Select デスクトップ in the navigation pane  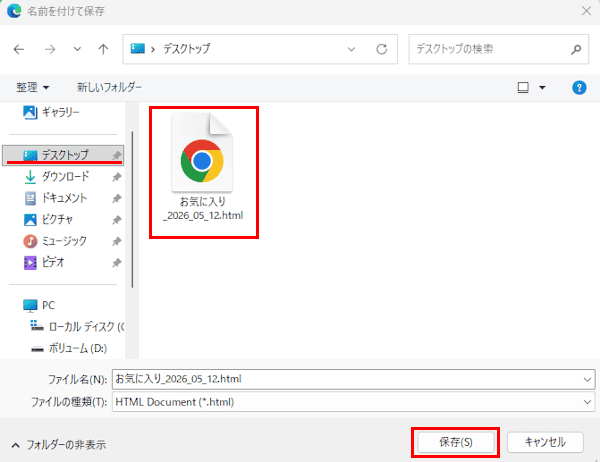pos(63,155)
